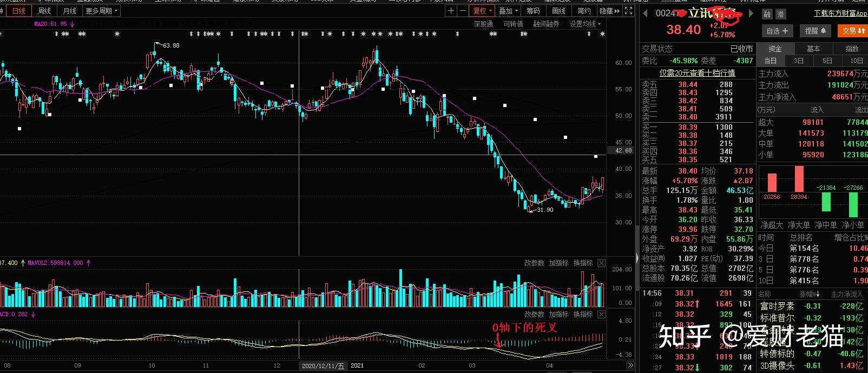Expand 设置均线 moving average settings
Screen dimensions: 868x373
tap(585, 24)
